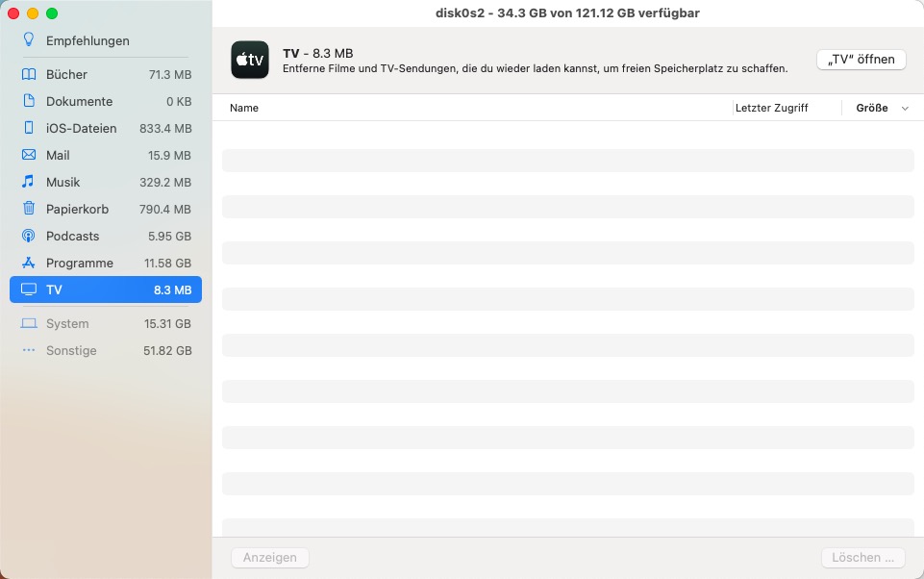Click the TV monitor icon in sidebar
The width and height of the screenshot is (924, 579).
(x=28, y=289)
